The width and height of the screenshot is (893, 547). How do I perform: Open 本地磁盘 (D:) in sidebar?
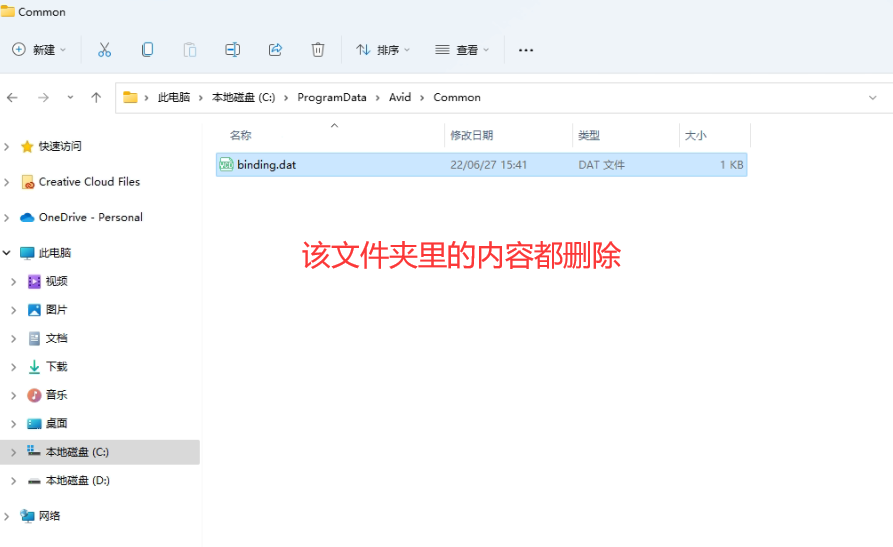tap(77, 481)
